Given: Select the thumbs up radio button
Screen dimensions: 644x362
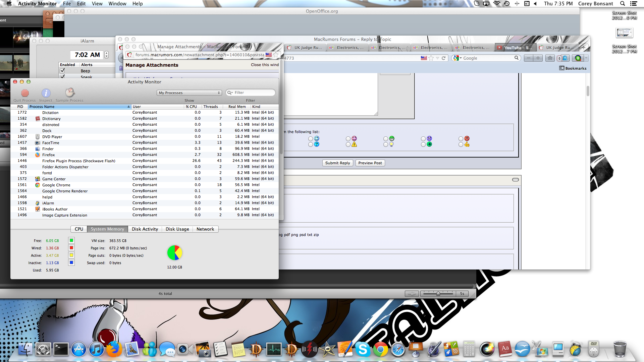Looking at the screenshot, I should pyautogui.click(x=461, y=144).
